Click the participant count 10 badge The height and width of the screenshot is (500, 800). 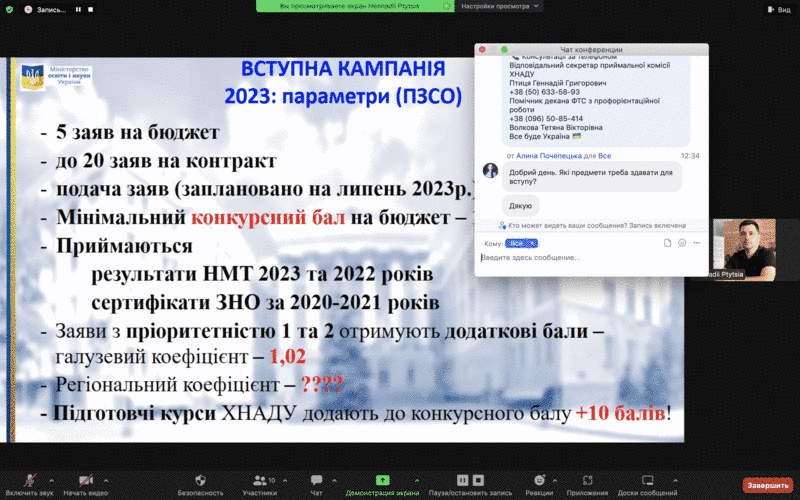272,480
